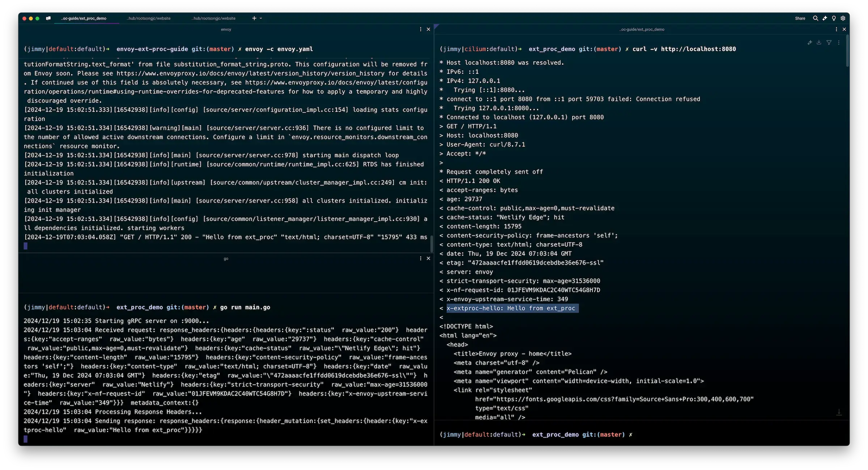Screen dimensions: 868x470
Task: Click 'starting main dispatch loop' log line
Action: [x=350, y=155]
